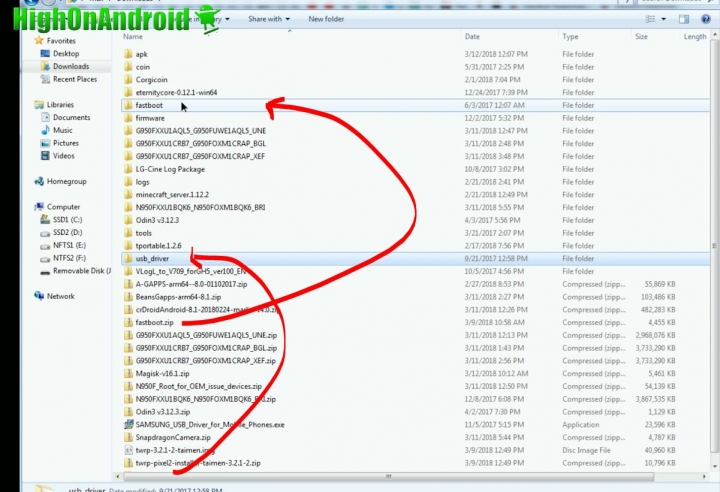Select twrp-pixel2-installer-taimen-3.2.1-2.zip file
Image resolution: width=720 pixels, height=492 pixels.
(x=198, y=463)
